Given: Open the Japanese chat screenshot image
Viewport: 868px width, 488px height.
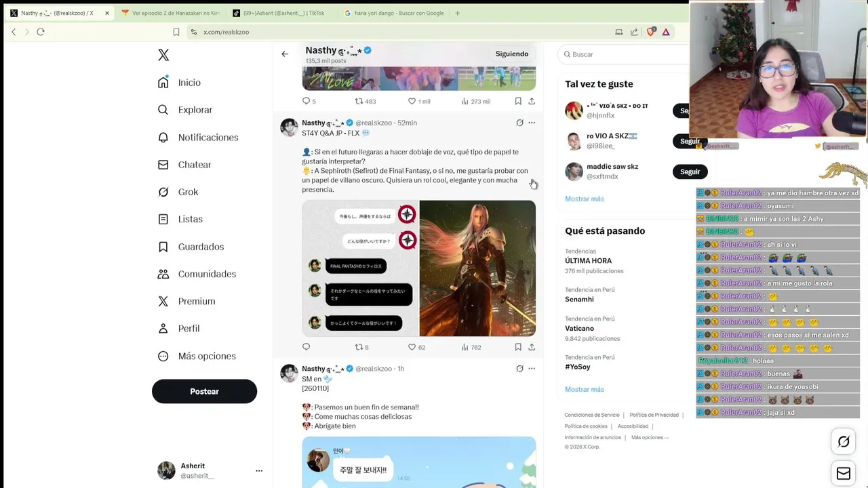Looking at the screenshot, I should pos(360,268).
